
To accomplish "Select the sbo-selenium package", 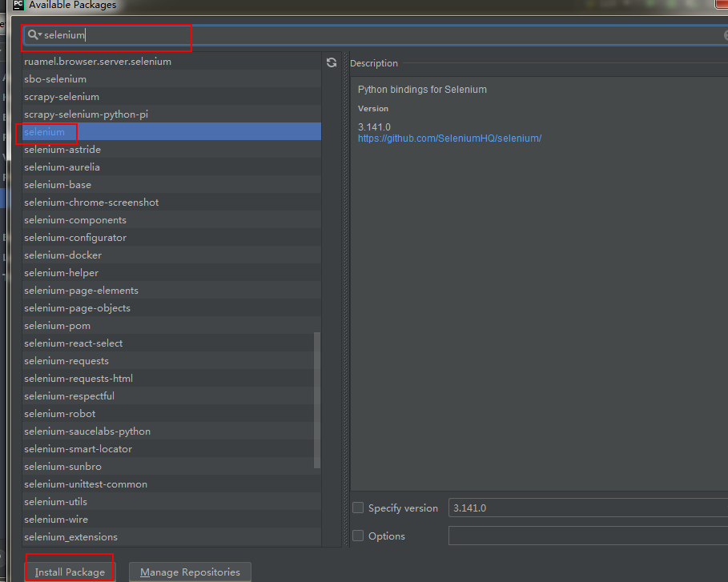I will pos(171,79).
